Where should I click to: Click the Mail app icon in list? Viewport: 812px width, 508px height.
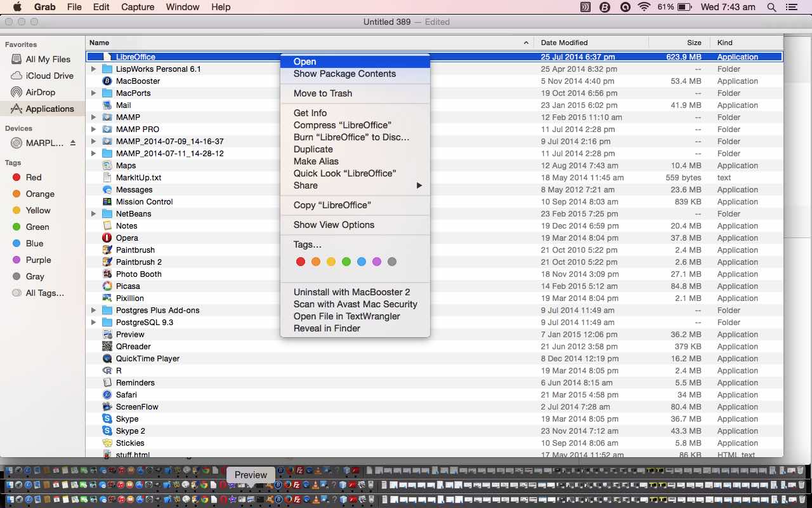click(x=107, y=105)
